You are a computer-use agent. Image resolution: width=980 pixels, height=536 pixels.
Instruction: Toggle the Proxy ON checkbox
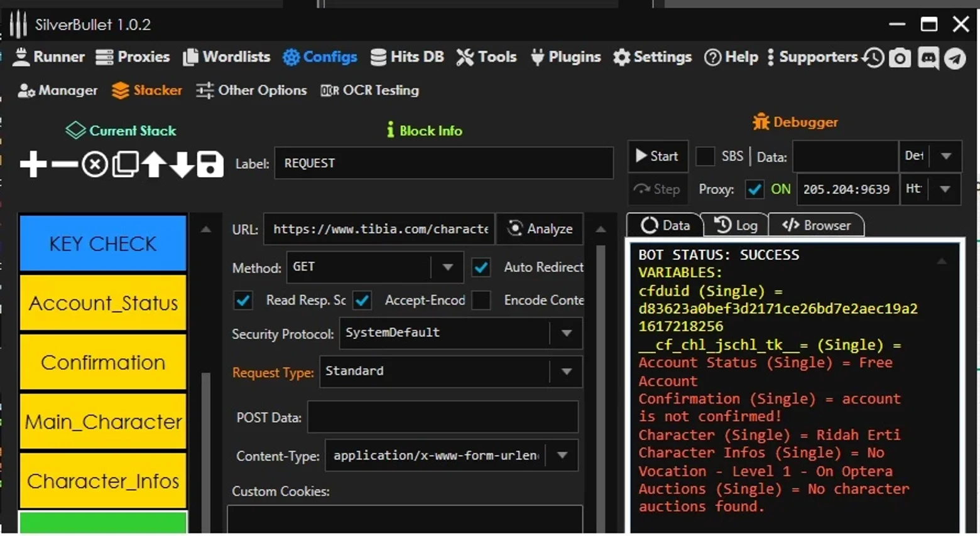click(x=754, y=189)
